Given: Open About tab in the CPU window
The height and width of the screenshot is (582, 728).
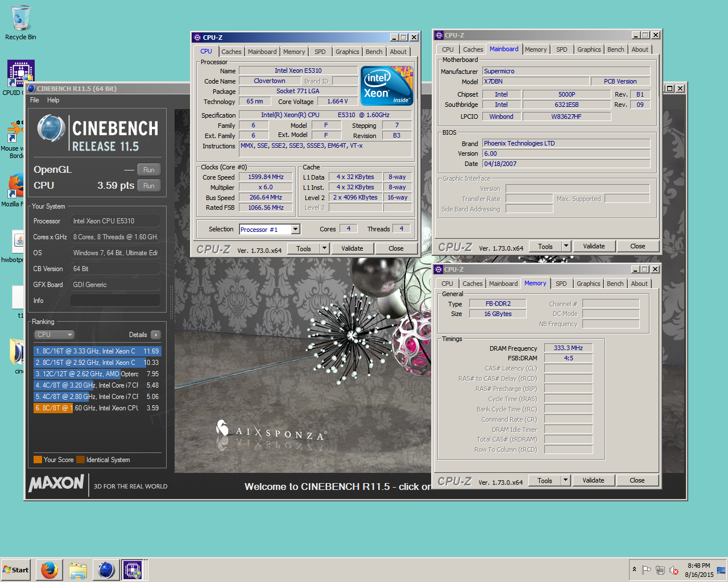Looking at the screenshot, I should click(398, 52).
